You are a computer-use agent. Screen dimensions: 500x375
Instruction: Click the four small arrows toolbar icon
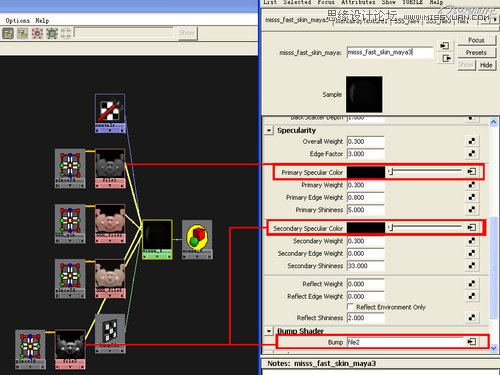[66, 33]
